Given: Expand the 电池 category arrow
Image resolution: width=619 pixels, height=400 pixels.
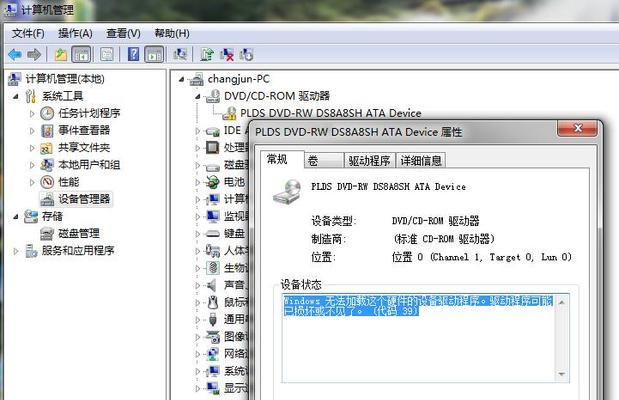Looking at the screenshot, I should [x=198, y=182].
